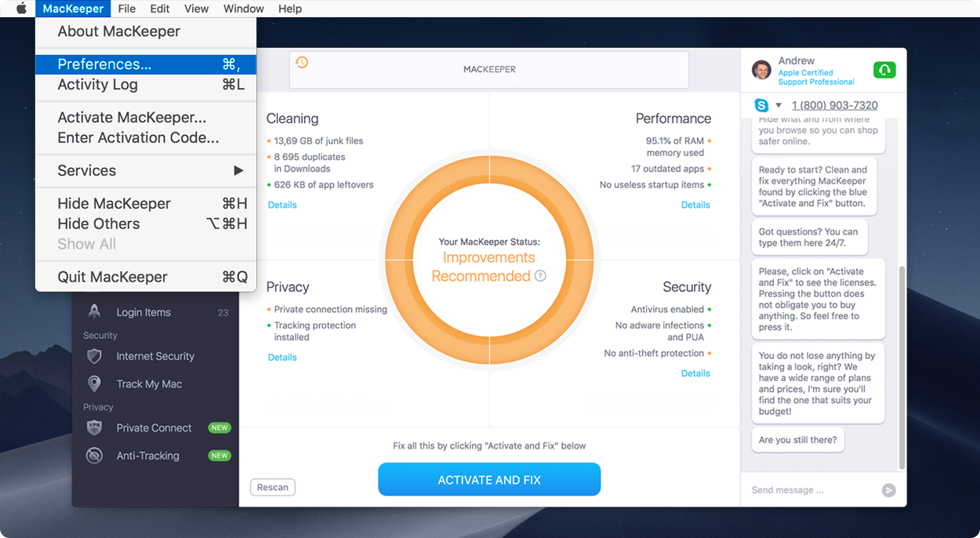Select Hide Others menu entry

tap(146, 224)
